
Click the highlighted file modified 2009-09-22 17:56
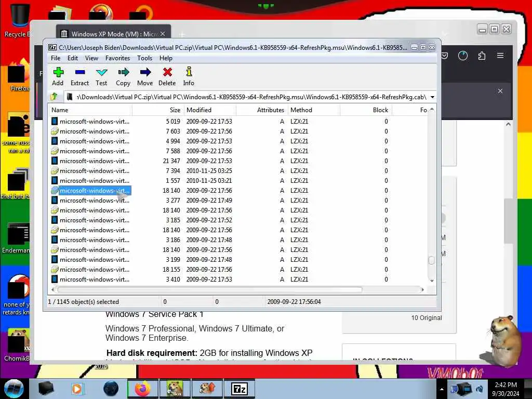90,191
